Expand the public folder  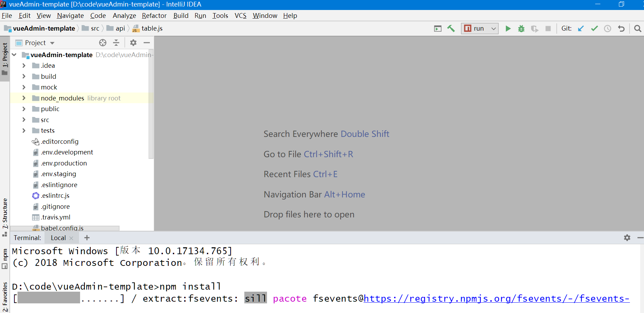pos(24,109)
